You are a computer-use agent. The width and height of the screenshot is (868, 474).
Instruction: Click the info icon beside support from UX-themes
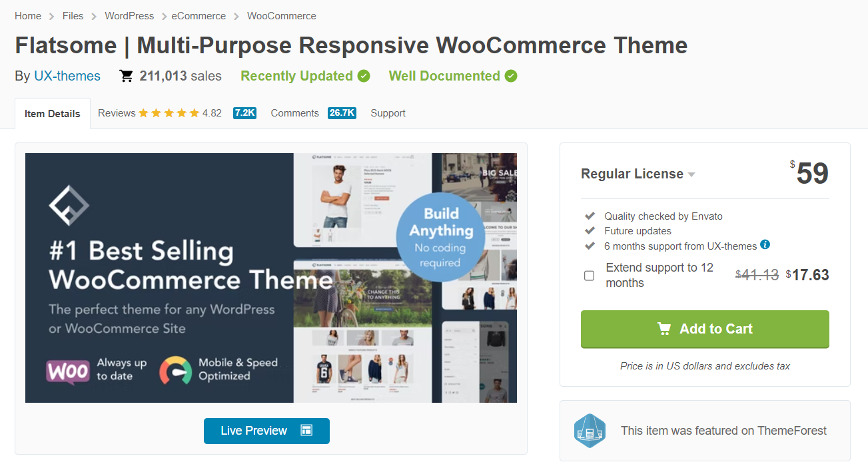765,244
